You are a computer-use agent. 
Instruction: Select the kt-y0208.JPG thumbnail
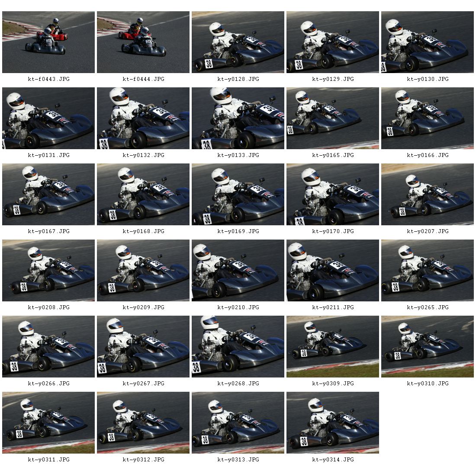click(48, 271)
